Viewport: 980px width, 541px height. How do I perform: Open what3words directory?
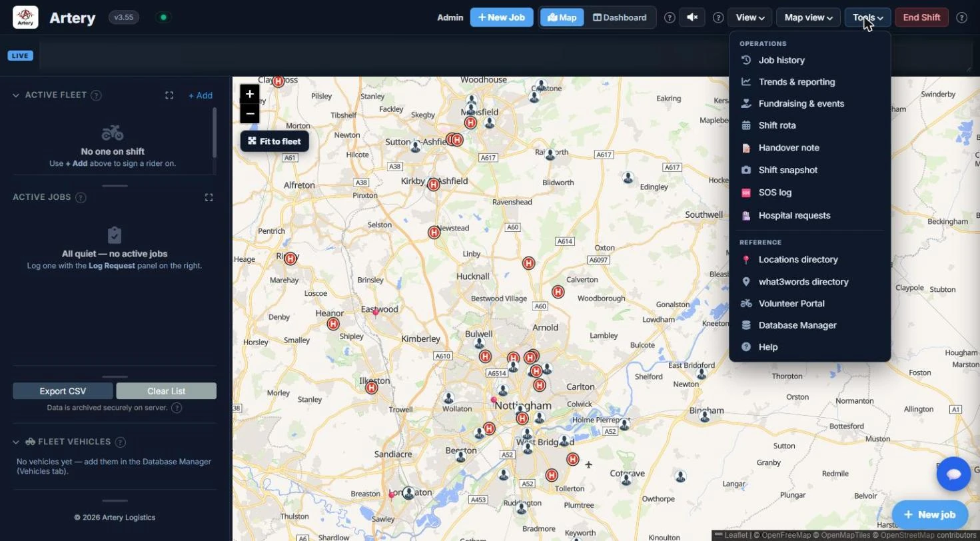(x=810, y=282)
